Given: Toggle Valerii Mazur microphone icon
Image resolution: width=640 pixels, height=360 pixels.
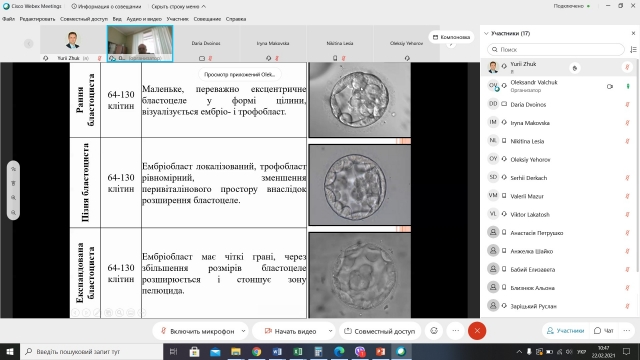Looking at the screenshot, I should coord(627,196).
